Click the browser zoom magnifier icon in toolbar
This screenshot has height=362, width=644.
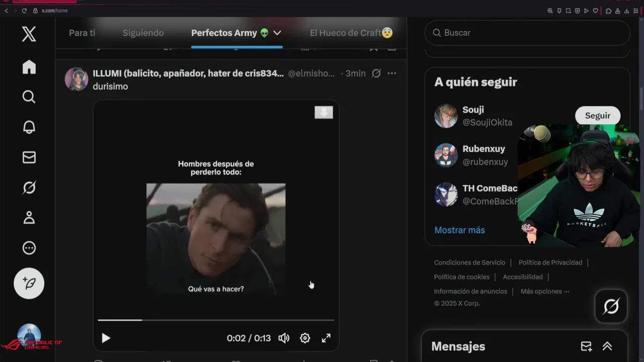coord(550,11)
